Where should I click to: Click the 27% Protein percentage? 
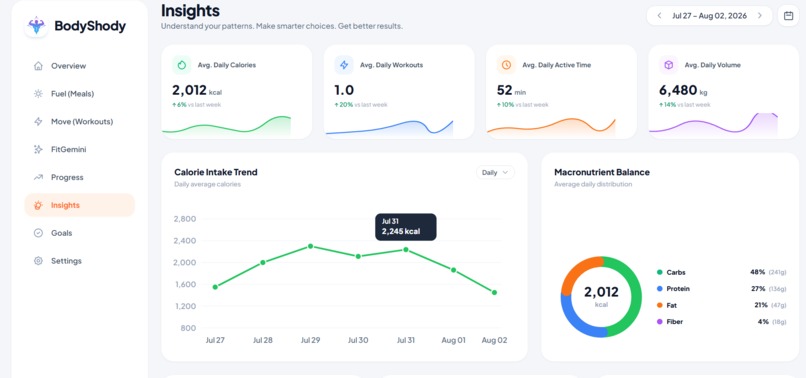click(758, 289)
